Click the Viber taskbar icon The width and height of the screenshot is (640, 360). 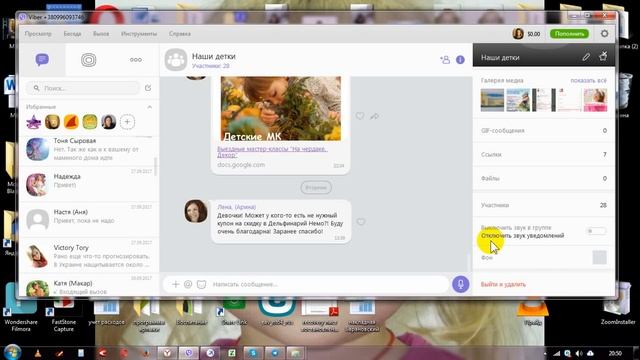pyautogui.click(x=188, y=353)
